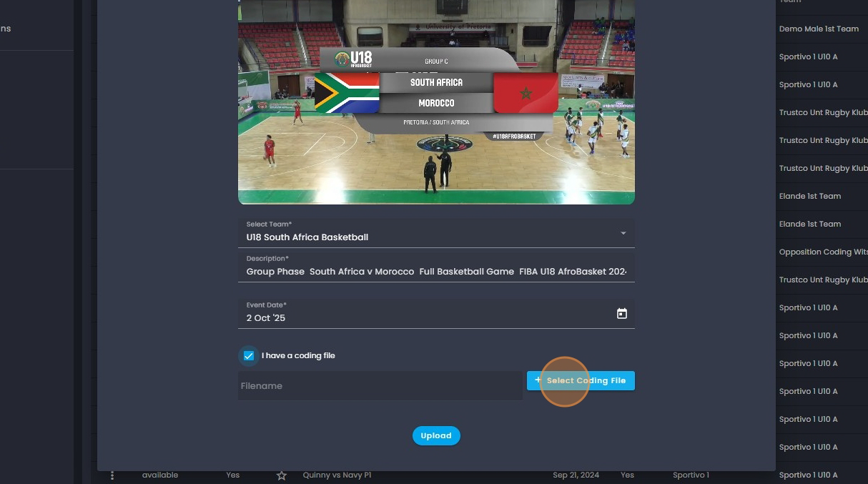Click into the Filename field

pyautogui.click(x=380, y=386)
